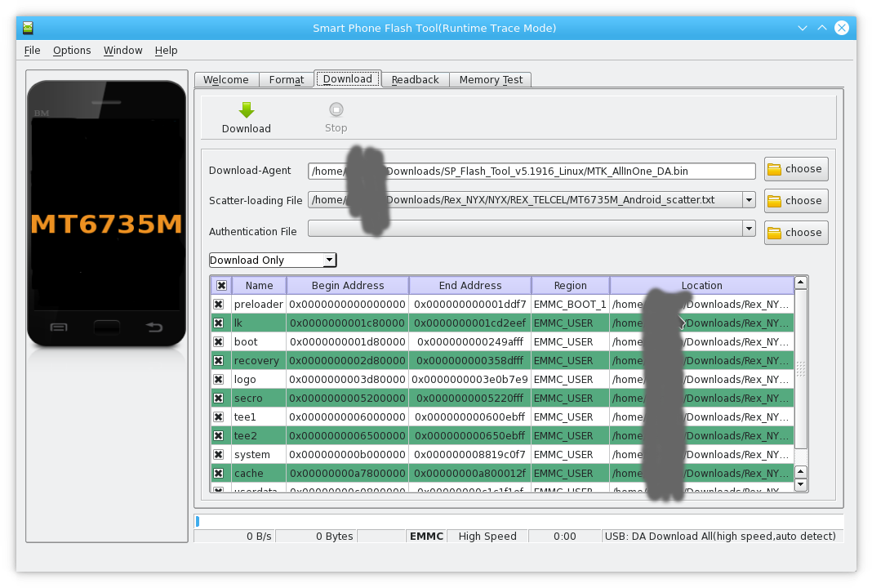
Task: Uncheck the tee2 partition checkbox
Action: click(x=219, y=435)
